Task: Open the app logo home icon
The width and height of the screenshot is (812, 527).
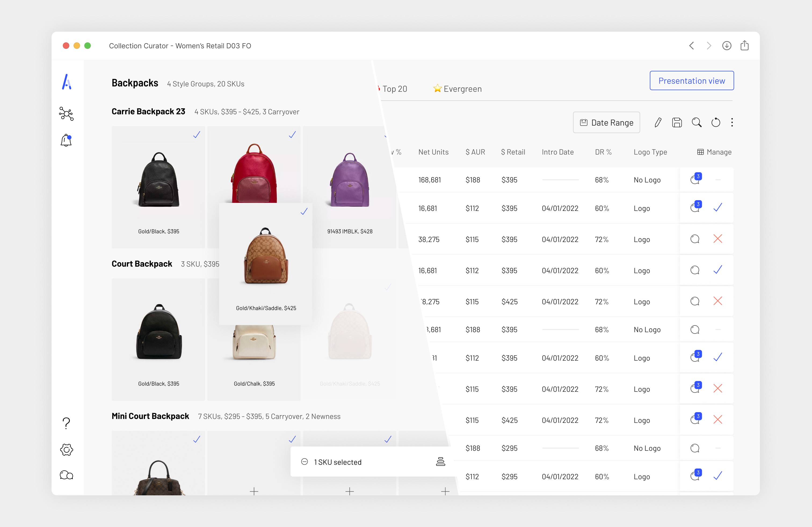Action: pyautogui.click(x=67, y=82)
